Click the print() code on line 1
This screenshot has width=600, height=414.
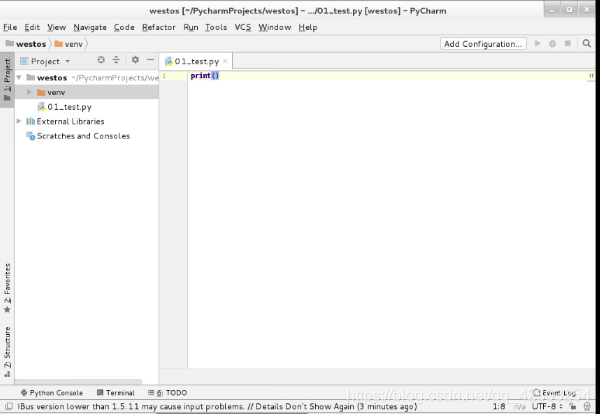tap(204, 75)
